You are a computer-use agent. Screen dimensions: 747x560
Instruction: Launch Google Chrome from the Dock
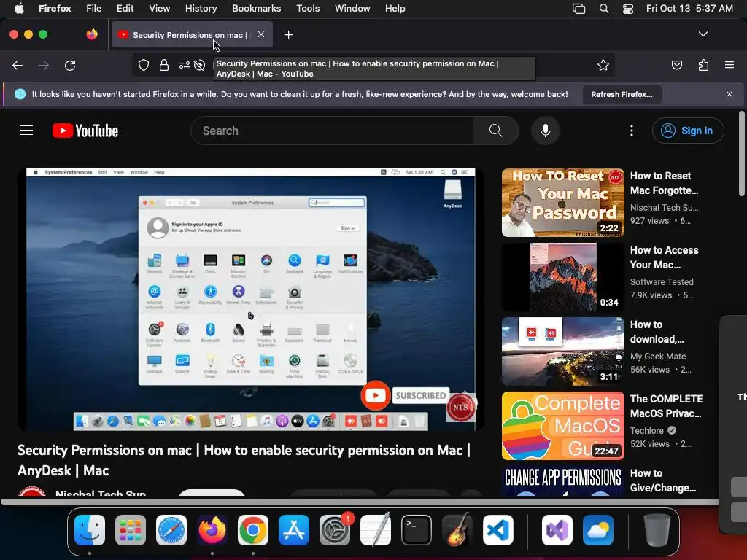[253, 530]
